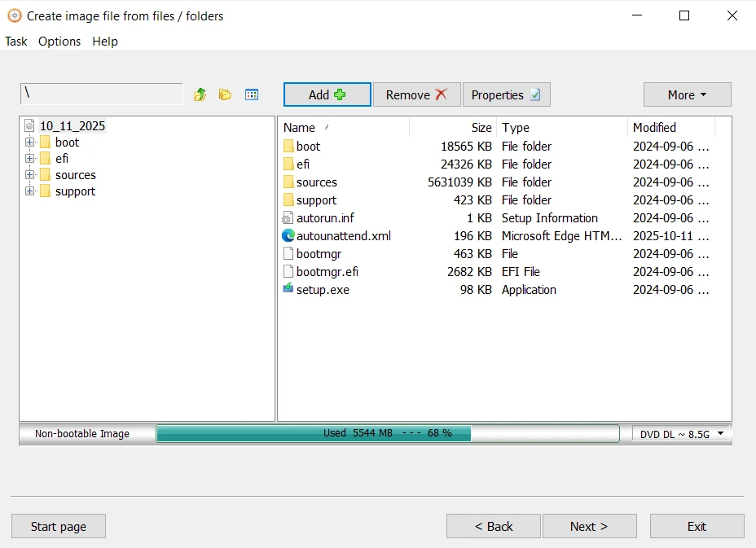Click the Remove button

pos(416,94)
